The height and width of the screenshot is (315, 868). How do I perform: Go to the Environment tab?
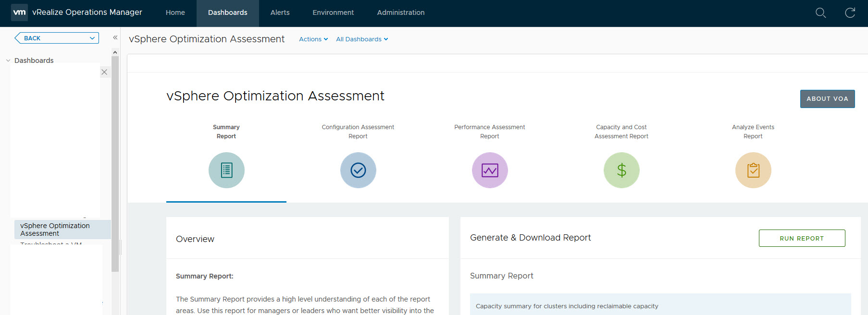tap(333, 13)
